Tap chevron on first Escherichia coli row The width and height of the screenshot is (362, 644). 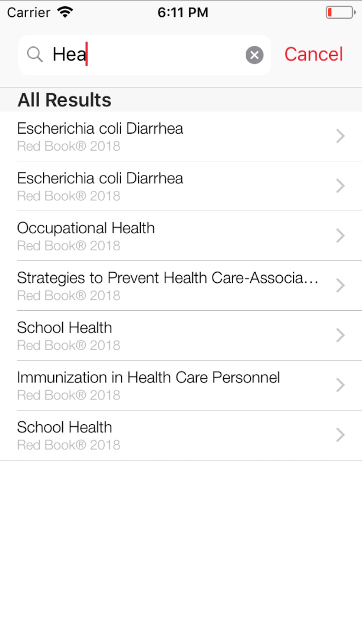coord(340,136)
